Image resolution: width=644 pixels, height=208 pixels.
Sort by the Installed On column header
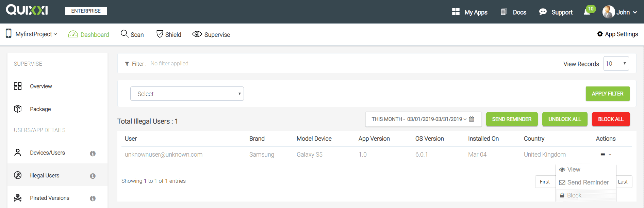pos(483,139)
